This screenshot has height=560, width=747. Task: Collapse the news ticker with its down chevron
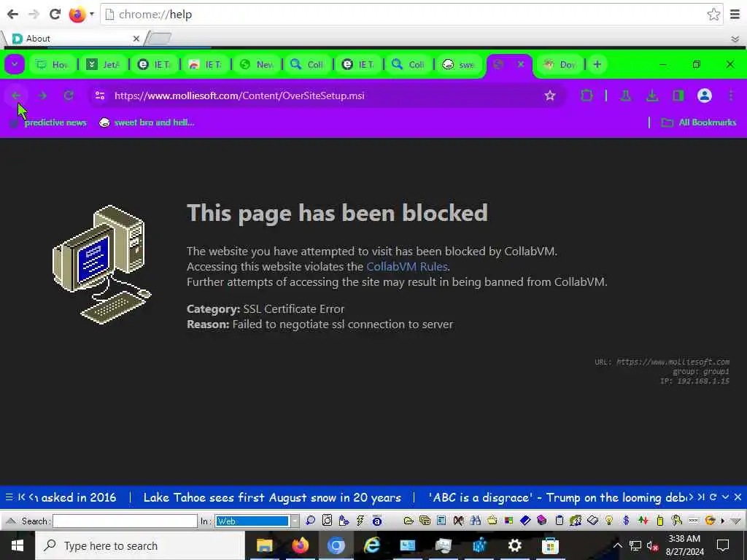click(x=725, y=497)
